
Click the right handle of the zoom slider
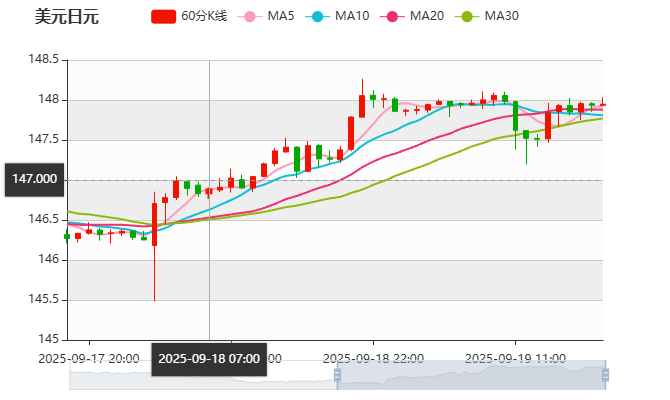[607, 376]
